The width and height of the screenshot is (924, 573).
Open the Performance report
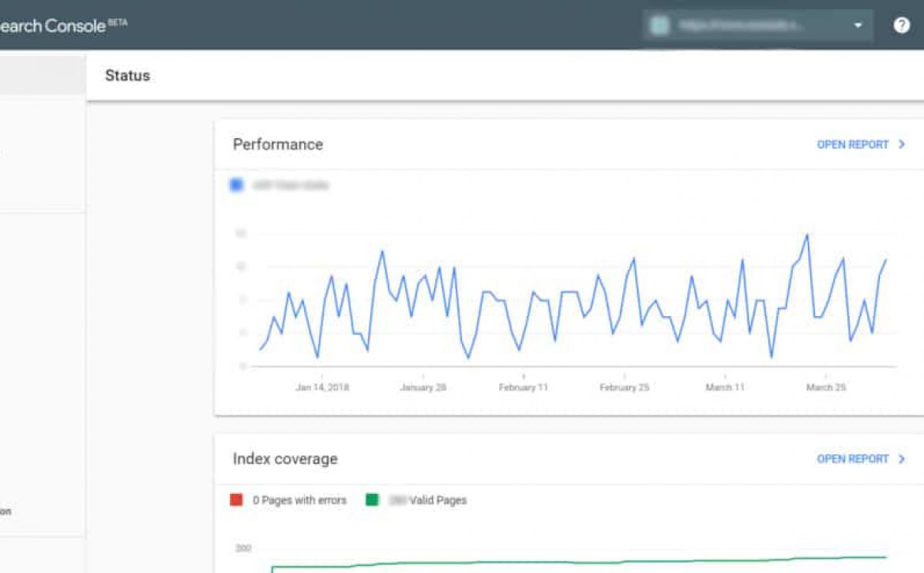[x=860, y=145]
